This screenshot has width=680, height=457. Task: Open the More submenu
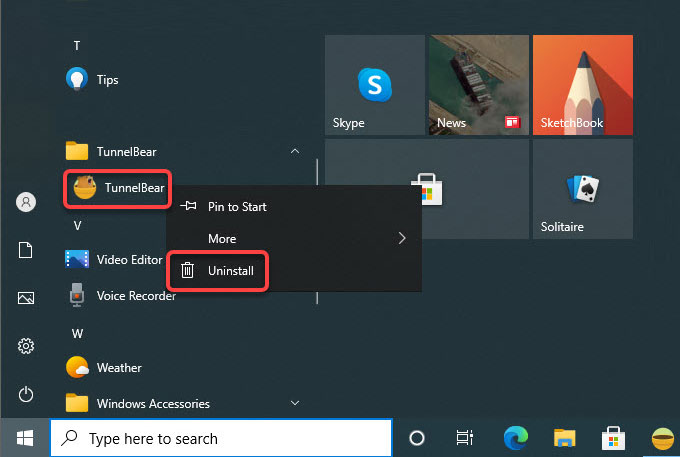[x=294, y=238]
